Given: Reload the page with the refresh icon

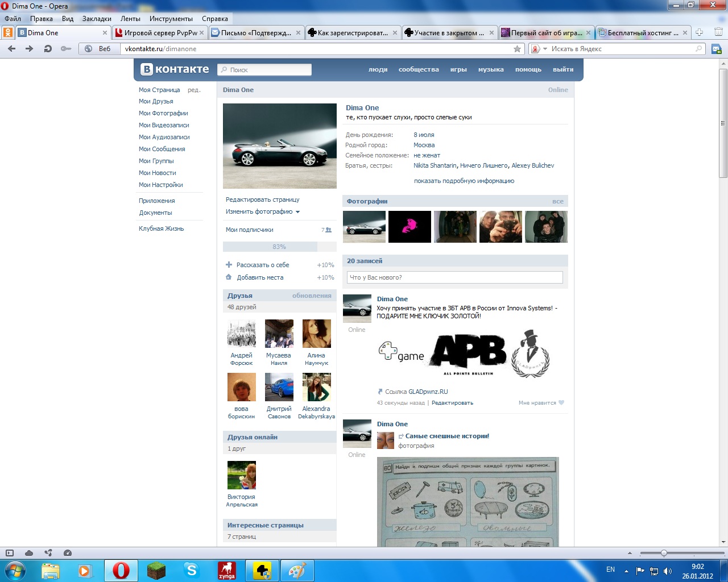Looking at the screenshot, I should tap(48, 49).
